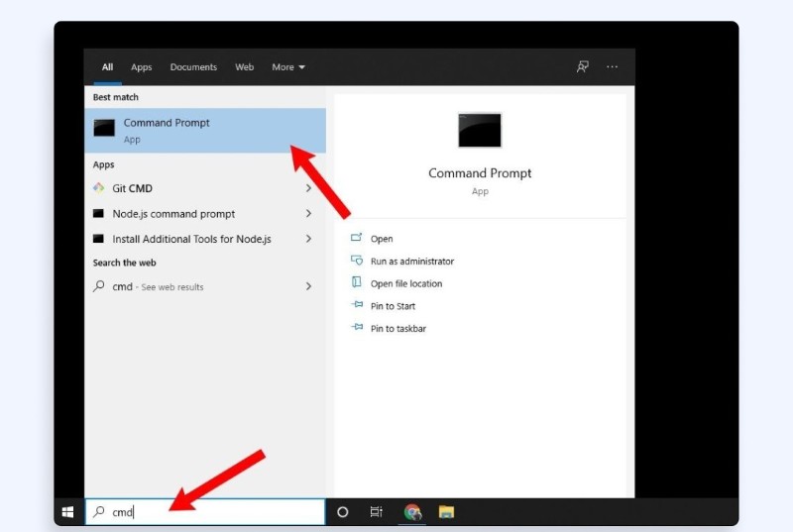This screenshot has height=532, width=793.
Task: Expand Node.js command prompt chevron
Action: tap(308, 214)
